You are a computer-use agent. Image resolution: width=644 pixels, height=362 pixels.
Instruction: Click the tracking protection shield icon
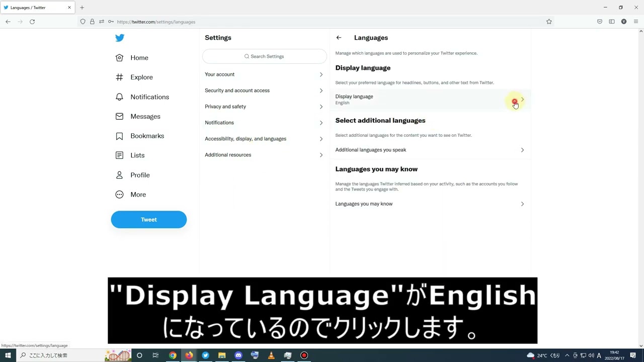(x=83, y=22)
